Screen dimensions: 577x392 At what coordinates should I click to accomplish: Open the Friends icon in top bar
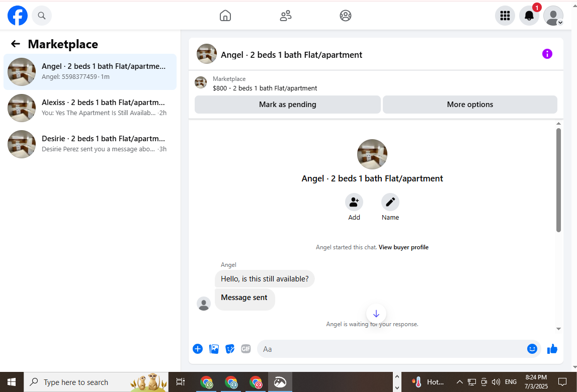(286, 16)
